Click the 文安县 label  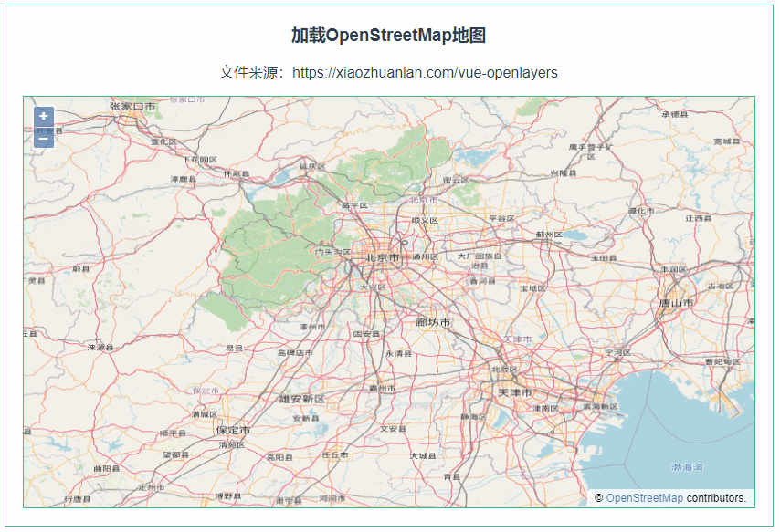pos(393,429)
